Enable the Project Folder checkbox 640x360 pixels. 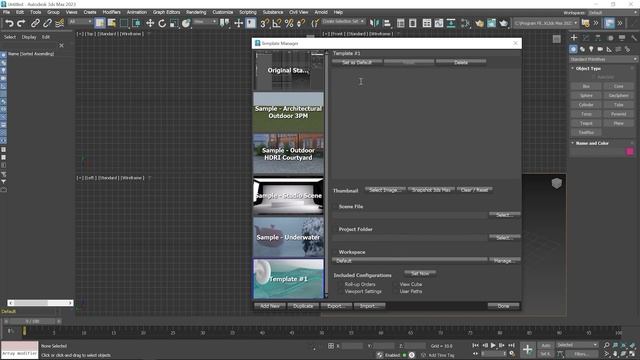coord(335,229)
